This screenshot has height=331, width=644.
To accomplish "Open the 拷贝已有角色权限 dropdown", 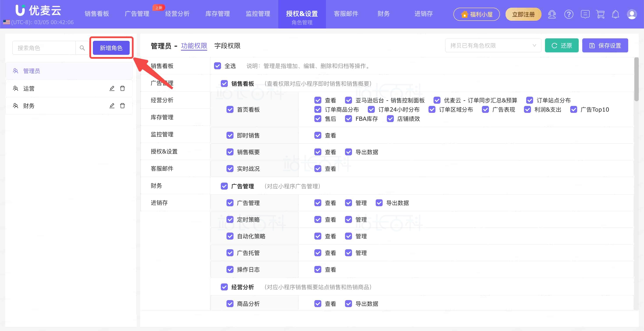I will click(493, 46).
